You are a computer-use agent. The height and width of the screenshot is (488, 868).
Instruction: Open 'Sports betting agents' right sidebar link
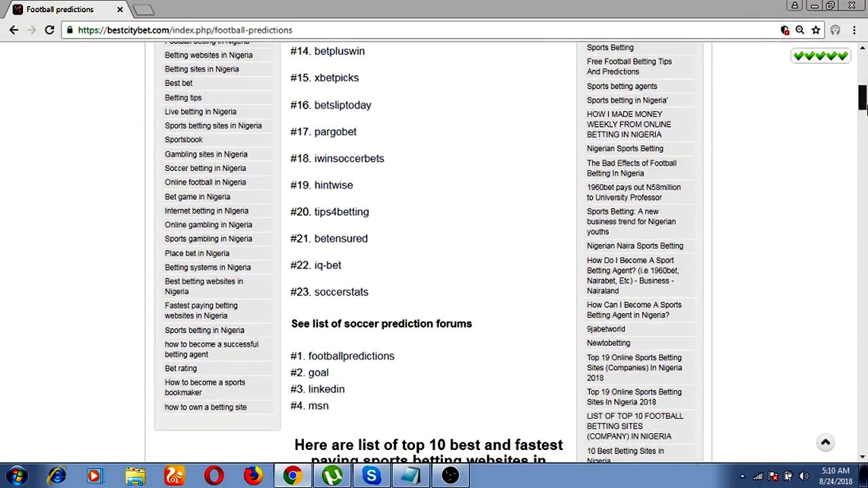point(622,86)
